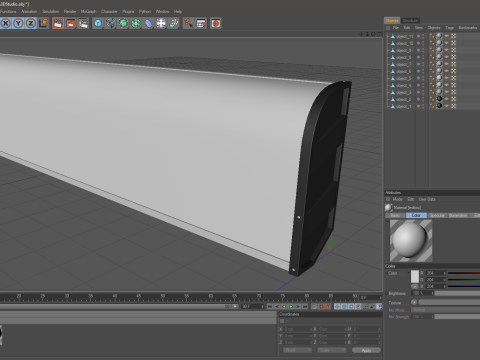The width and height of the screenshot is (480, 360).
Task: Toggle layer dot for object_10
Action: click(418, 43)
